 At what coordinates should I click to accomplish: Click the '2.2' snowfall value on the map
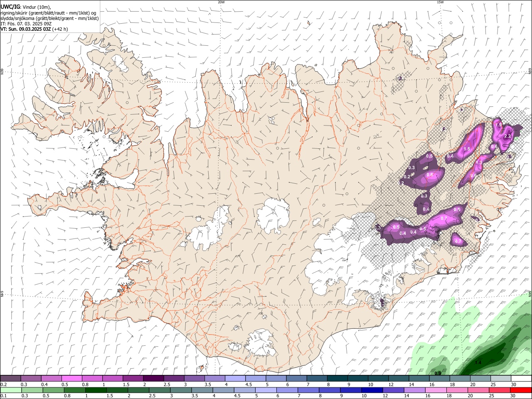coord(507,136)
